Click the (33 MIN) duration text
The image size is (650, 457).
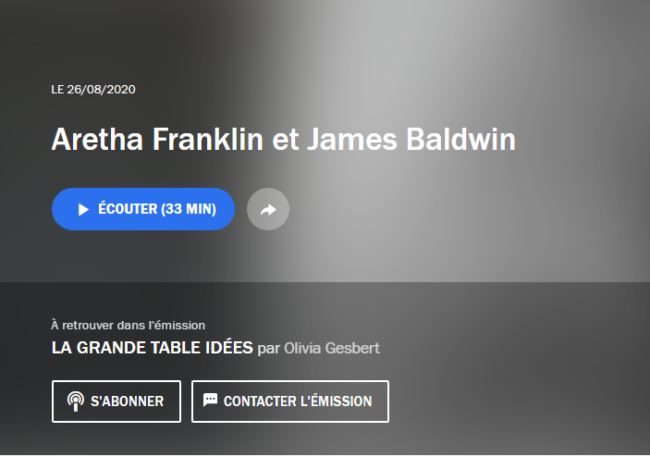(189, 209)
